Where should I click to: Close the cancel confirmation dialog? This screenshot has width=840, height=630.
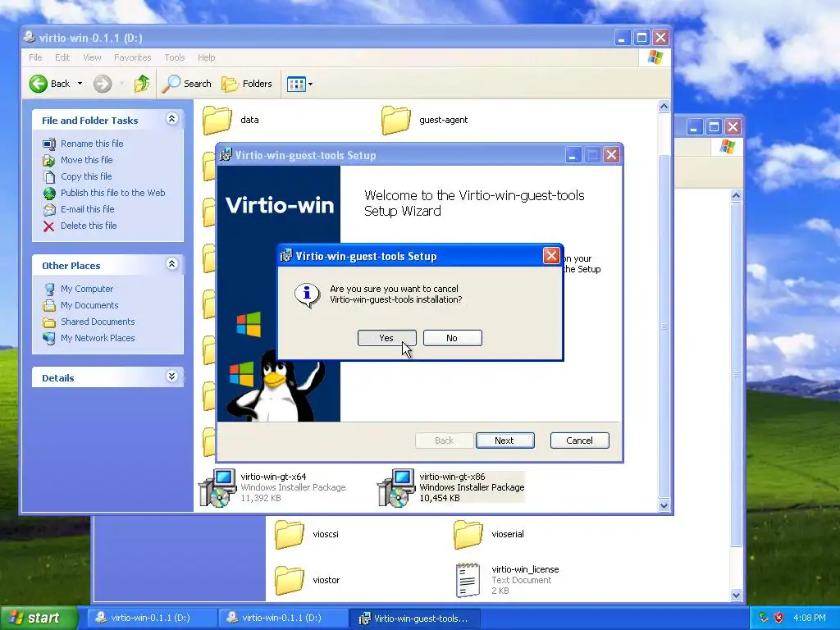coord(551,256)
